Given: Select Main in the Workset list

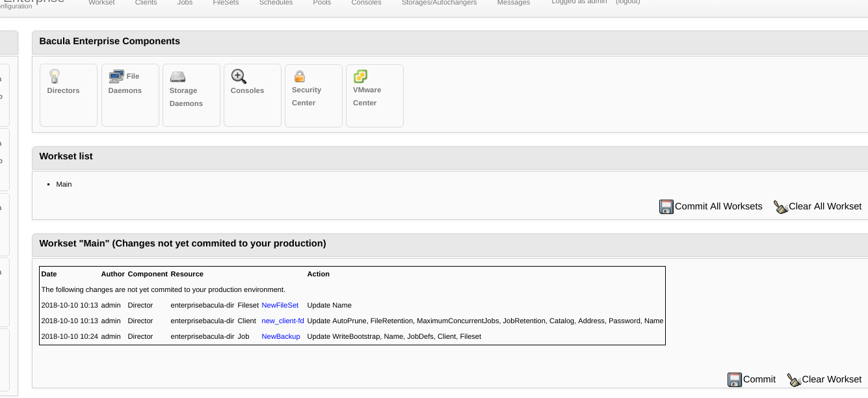Looking at the screenshot, I should (64, 184).
